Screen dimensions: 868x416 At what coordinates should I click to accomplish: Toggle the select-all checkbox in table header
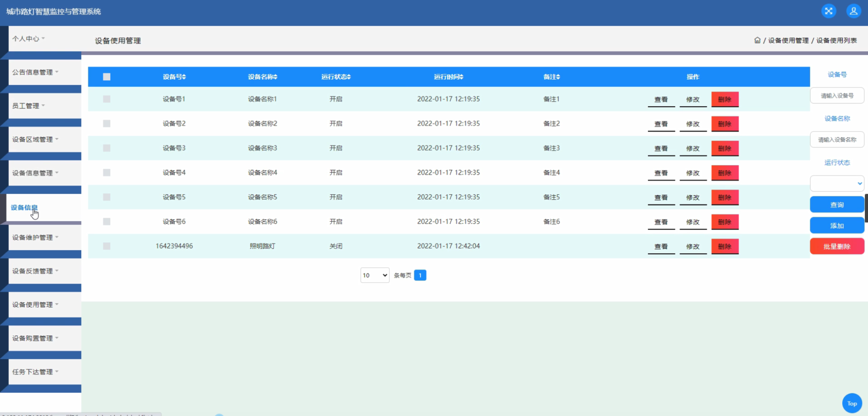(107, 77)
